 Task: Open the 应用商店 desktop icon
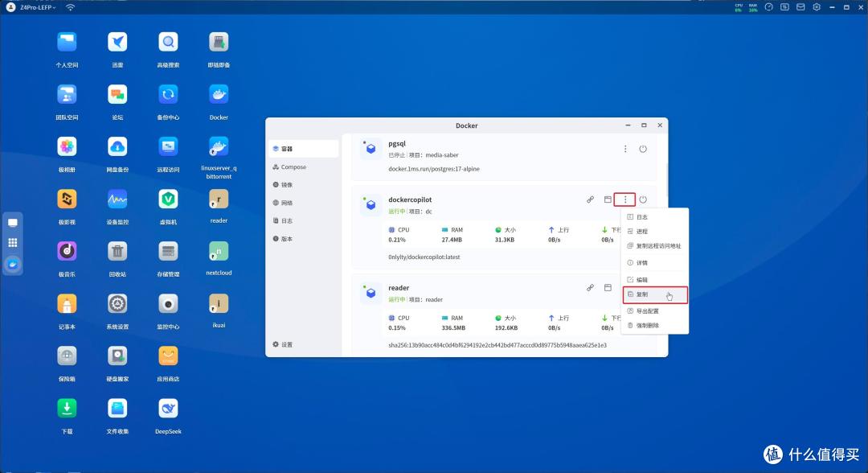168,356
